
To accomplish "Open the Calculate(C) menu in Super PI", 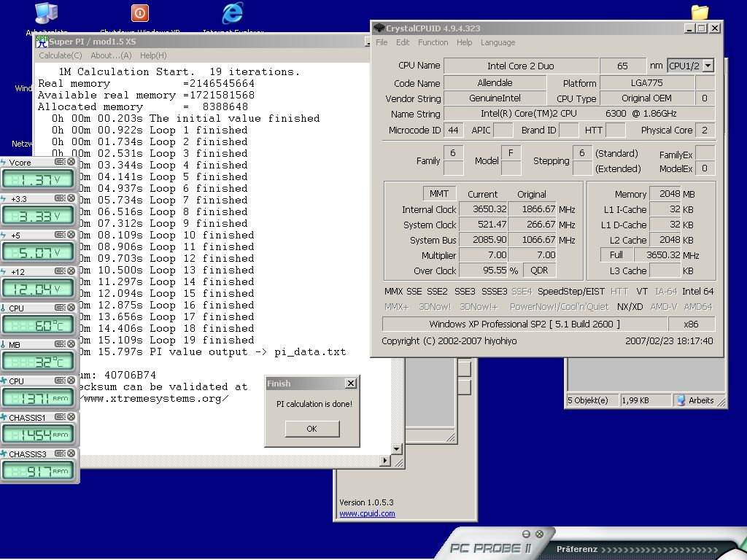I will click(61, 55).
